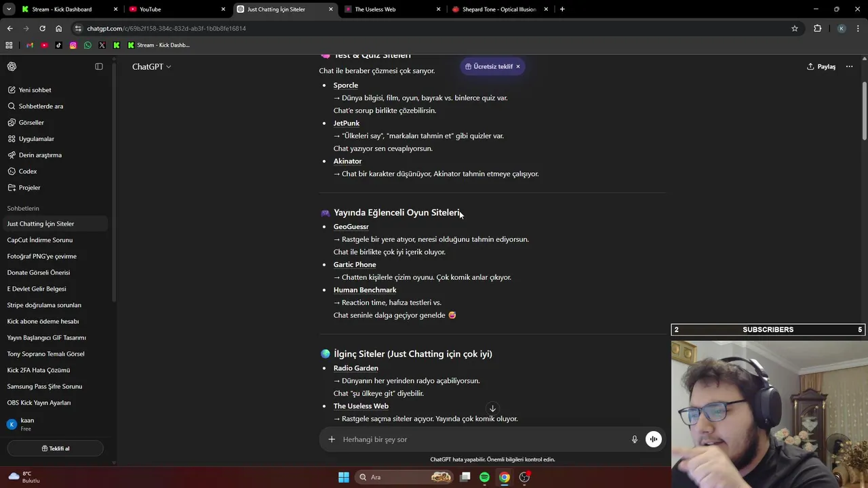Switch to The Useless Web browser tab
Viewport: 868px width, 488px height.
(x=393, y=9)
